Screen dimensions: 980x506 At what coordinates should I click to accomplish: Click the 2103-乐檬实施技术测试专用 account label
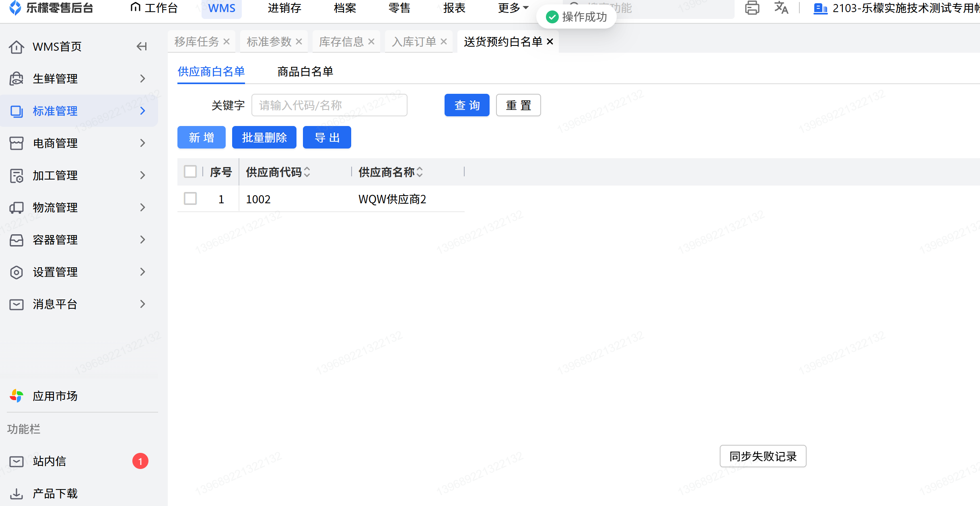[x=906, y=8]
